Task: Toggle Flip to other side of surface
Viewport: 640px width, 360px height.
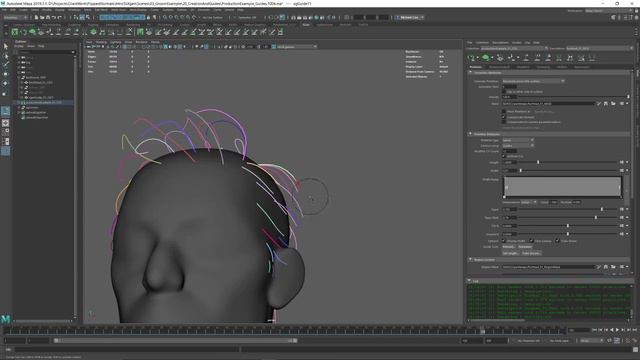Action: pyautogui.click(x=504, y=92)
